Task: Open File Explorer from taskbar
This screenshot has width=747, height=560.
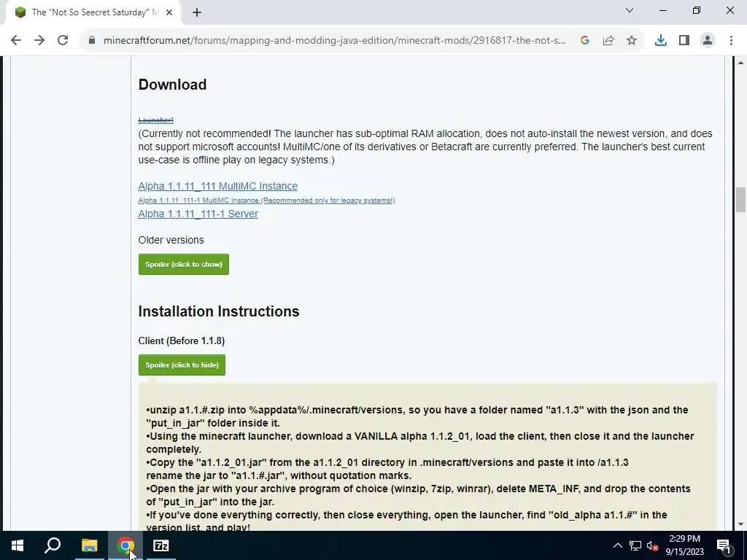Action: coord(89,545)
